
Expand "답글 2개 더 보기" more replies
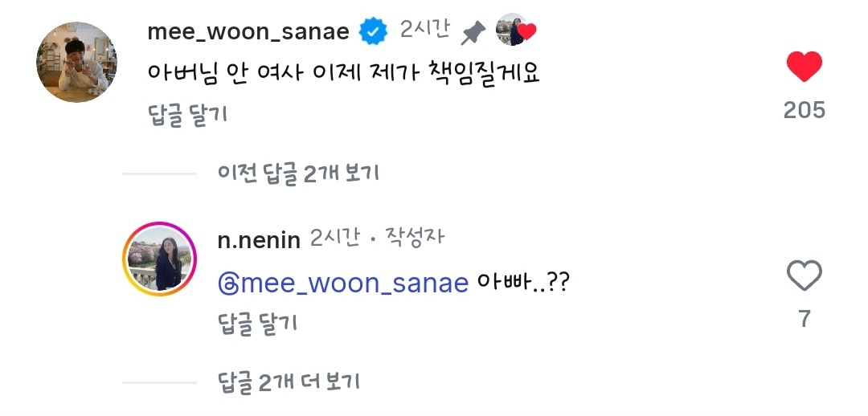pyautogui.click(x=289, y=381)
